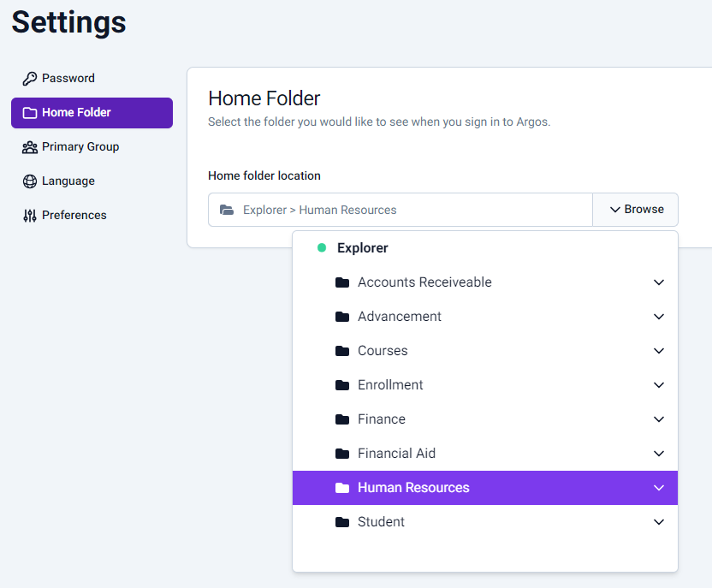
Task: Click the Settings page title
Action: [x=68, y=23]
